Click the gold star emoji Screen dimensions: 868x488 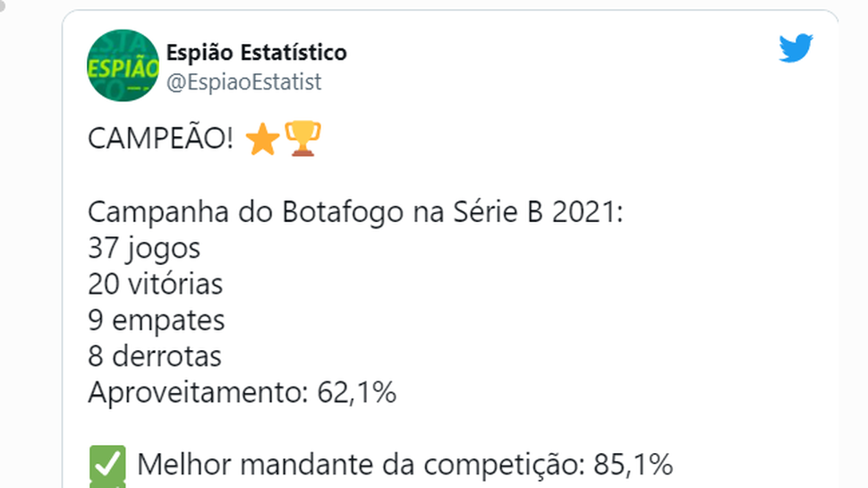pos(262,140)
